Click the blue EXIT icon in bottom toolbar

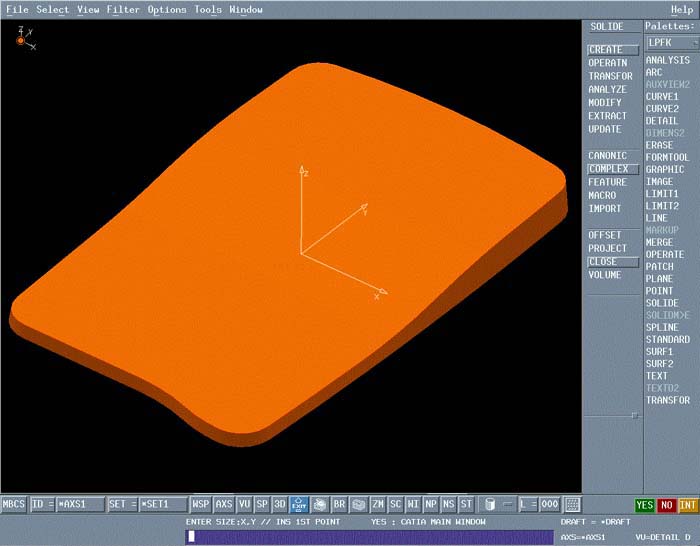click(x=300, y=505)
